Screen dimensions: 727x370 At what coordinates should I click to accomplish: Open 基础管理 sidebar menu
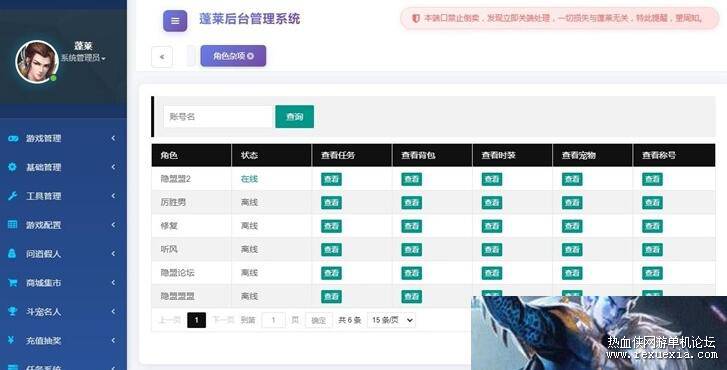point(63,167)
